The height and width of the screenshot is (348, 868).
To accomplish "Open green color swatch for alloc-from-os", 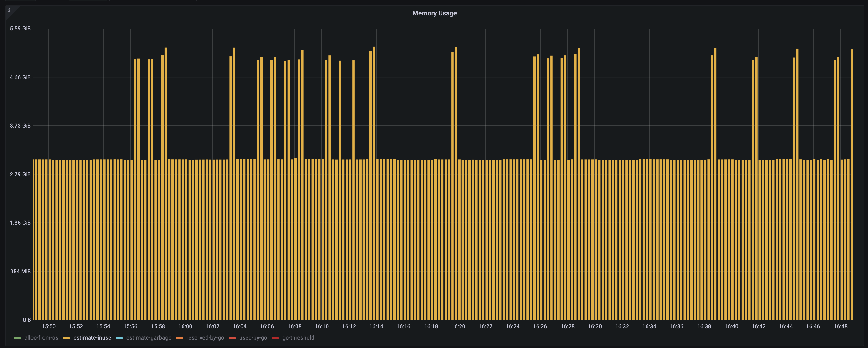I will [18, 338].
